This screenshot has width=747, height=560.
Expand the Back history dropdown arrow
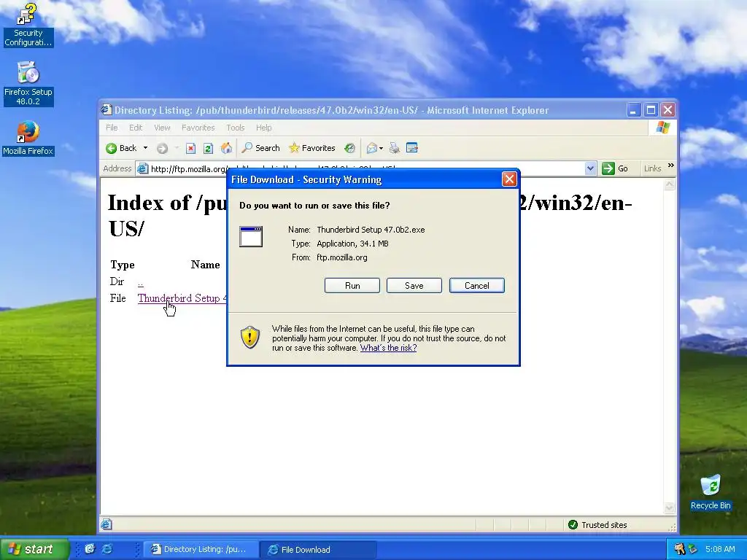[145, 148]
